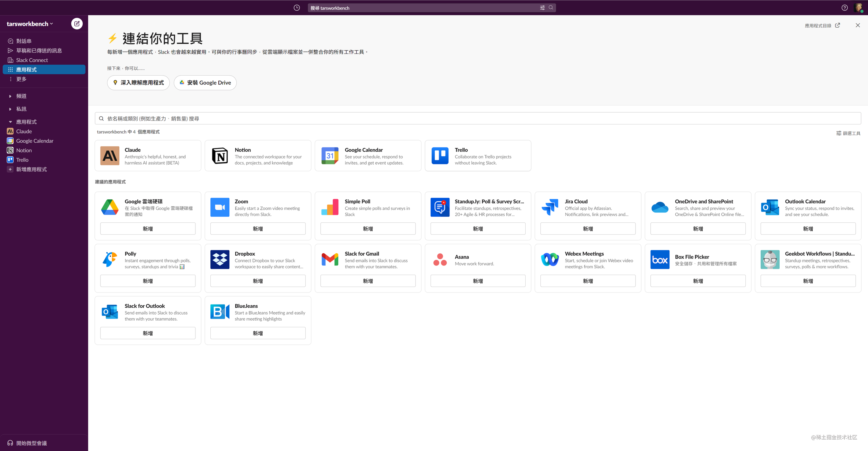Image resolution: width=868 pixels, height=451 pixels.
Task: Open the 應用程式目錄 external link
Action: point(822,26)
